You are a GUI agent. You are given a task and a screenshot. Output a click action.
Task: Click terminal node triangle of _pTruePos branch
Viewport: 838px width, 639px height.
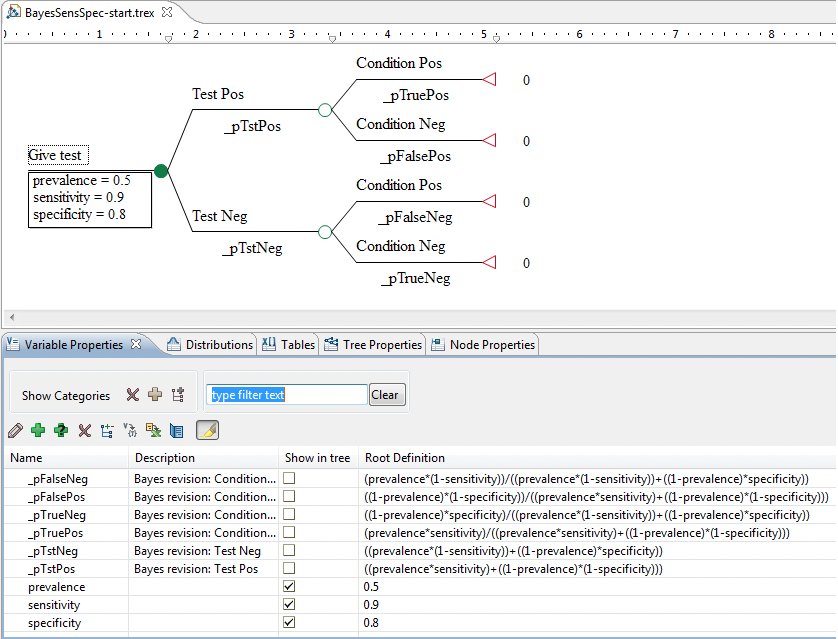tap(489, 79)
